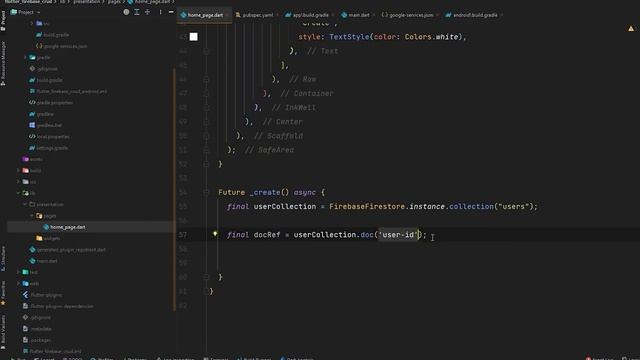Select generated_plugin_registrant.dart in tree
Screen dimensions: 640x360
pos(67,249)
